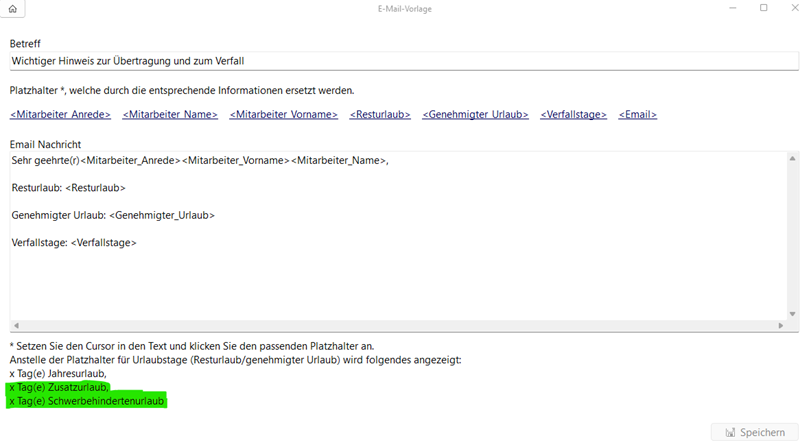Add the <Email> placeholder link
Image resolution: width=809 pixels, height=447 pixels.
[637, 115]
